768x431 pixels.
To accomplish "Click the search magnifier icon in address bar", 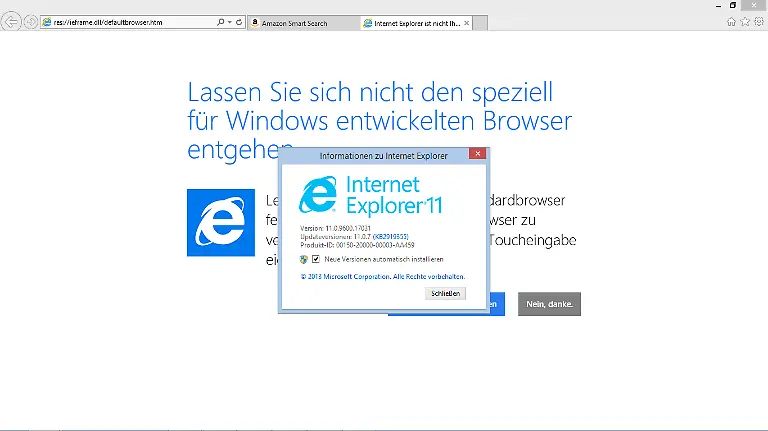I will point(220,22).
